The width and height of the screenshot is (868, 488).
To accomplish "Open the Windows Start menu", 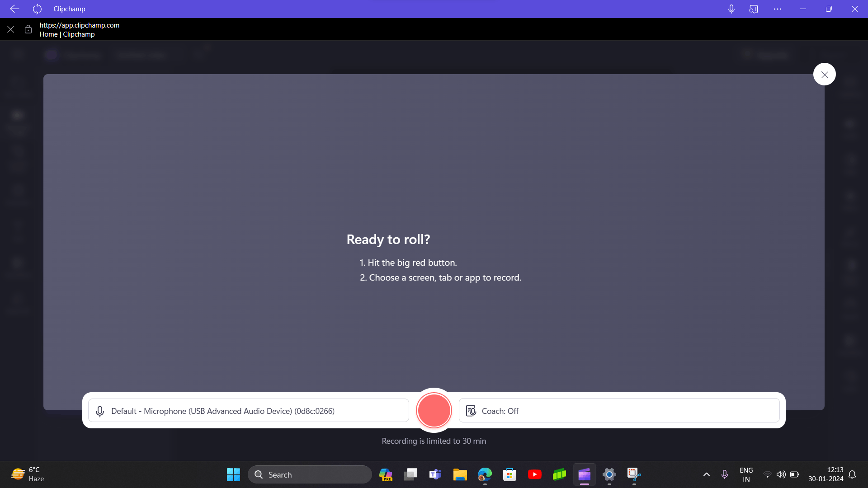I will (233, 474).
